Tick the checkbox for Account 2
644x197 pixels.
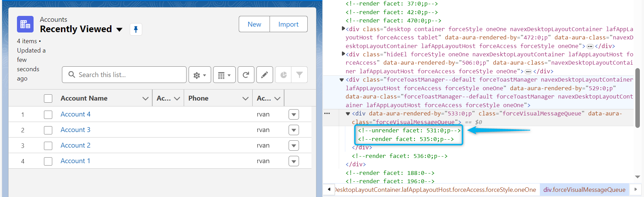[48, 146]
